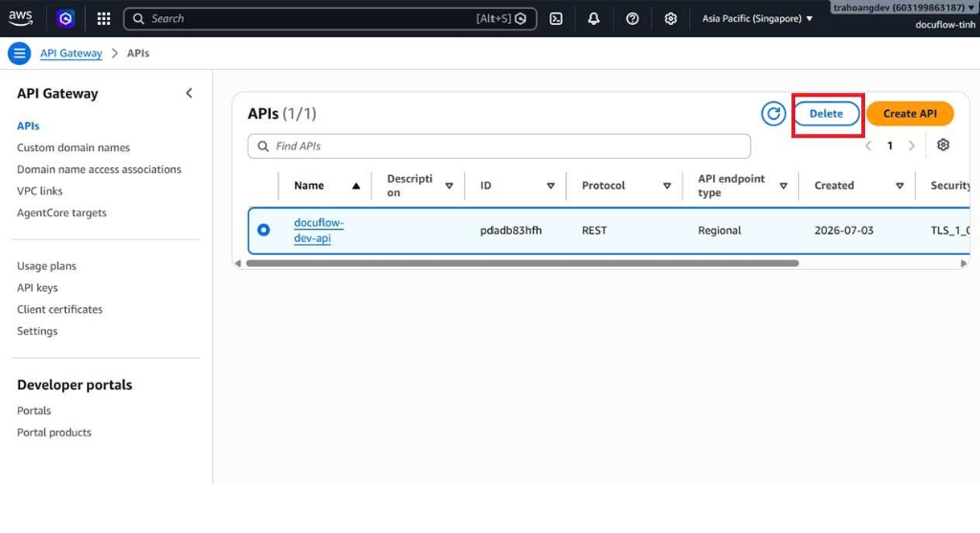Sort by Protocol column
980x533 pixels.
667,186
